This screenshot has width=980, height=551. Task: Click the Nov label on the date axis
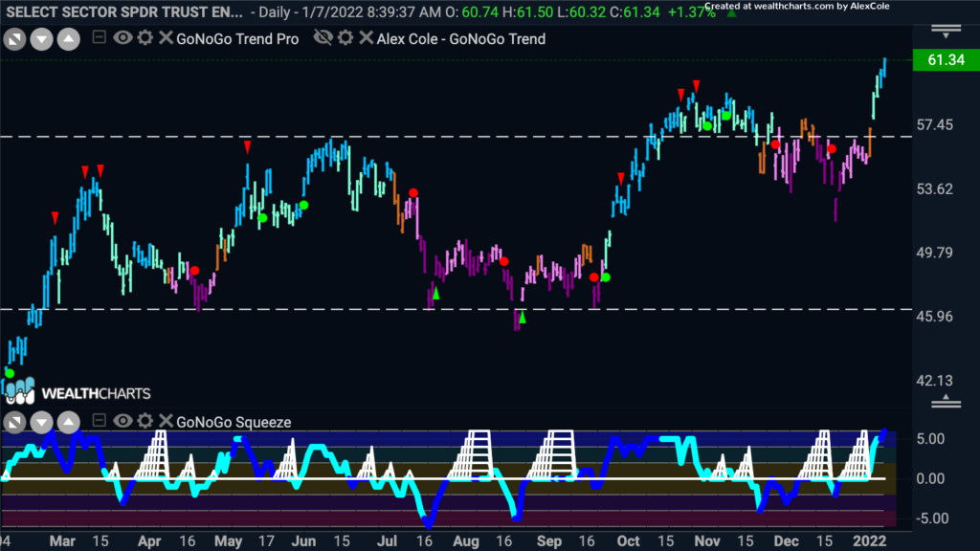[x=707, y=541]
